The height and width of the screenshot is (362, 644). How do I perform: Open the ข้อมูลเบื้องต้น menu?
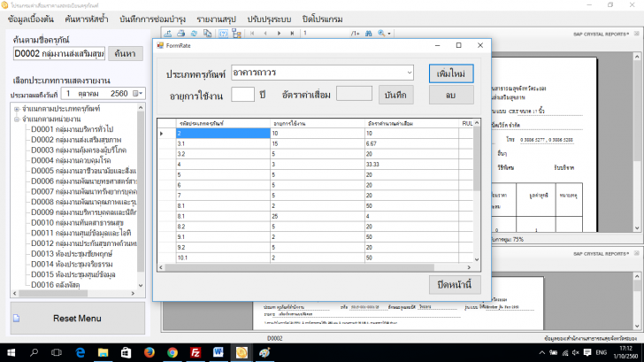pos(31,19)
